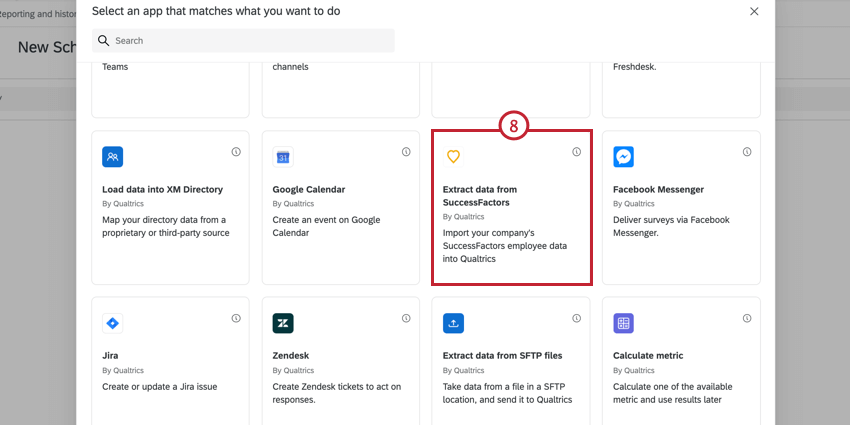850x425 pixels.
Task: Select the Calculate metric title
Action: coord(648,356)
